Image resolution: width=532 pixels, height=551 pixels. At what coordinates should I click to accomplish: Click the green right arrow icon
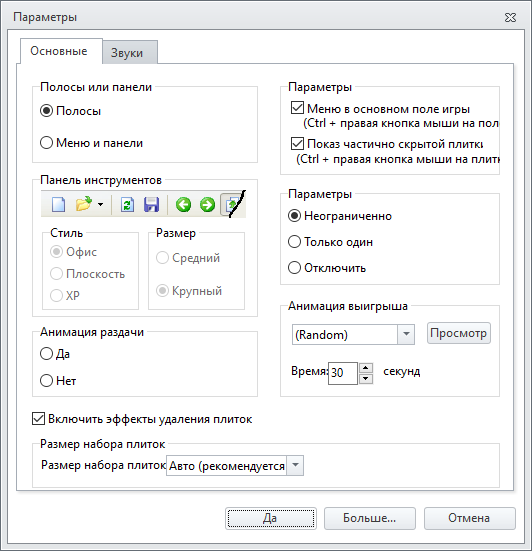(x=207, y=205)
